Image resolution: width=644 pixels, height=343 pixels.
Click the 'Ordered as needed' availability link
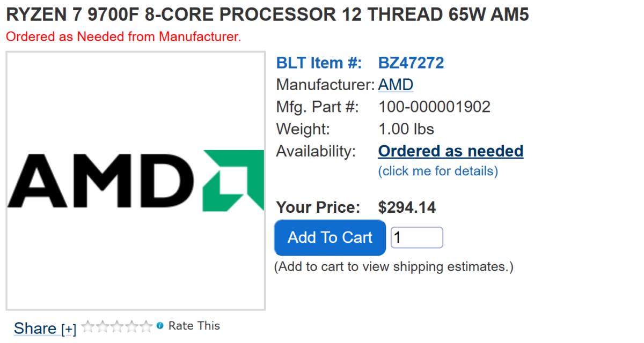tap(450, 151)
